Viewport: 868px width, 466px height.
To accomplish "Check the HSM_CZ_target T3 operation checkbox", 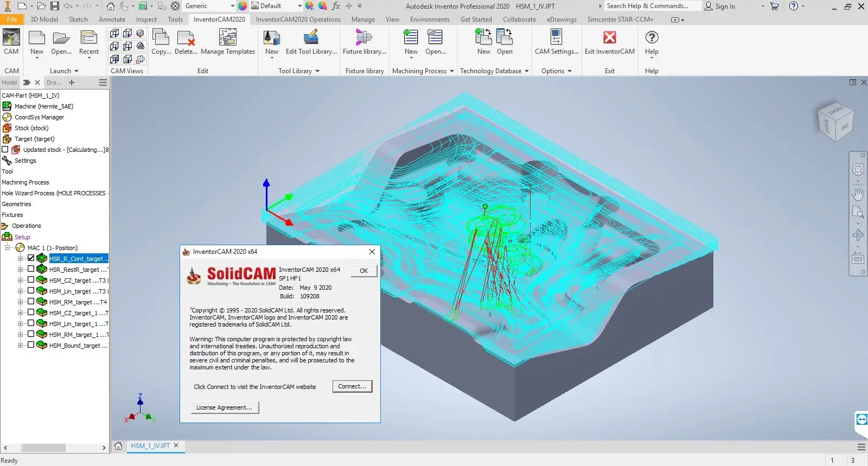I will pyautogui.click(x=31, y=280).
